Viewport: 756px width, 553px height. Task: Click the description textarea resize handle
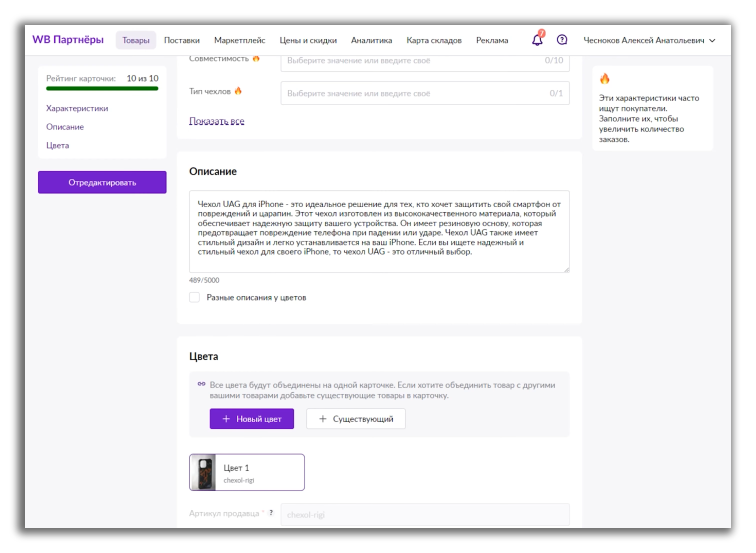pyautogui.click(x=566, y=269)
